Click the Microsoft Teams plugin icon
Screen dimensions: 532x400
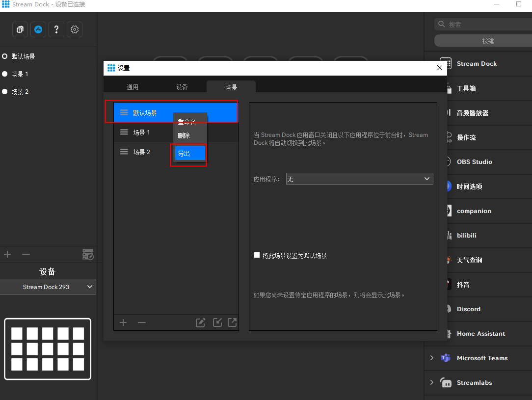click(x=446, y=358)
